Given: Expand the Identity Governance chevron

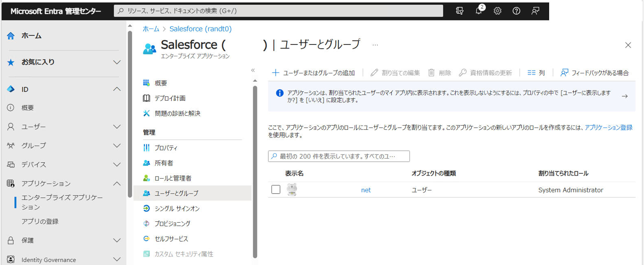Looking at the screenshot, I should point(117,260).
